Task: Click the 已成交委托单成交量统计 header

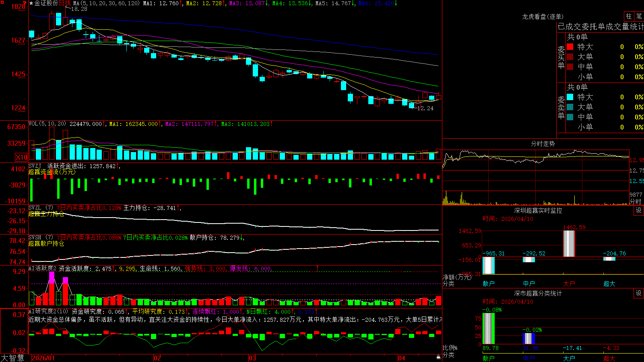Action: click(601, 27)
